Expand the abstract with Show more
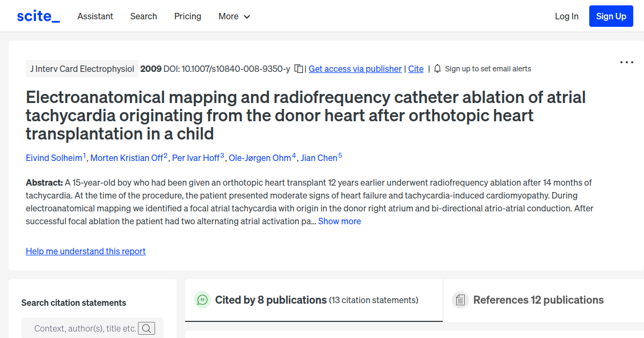The width and height of the screenshot is (644, 338). point(339,221)
